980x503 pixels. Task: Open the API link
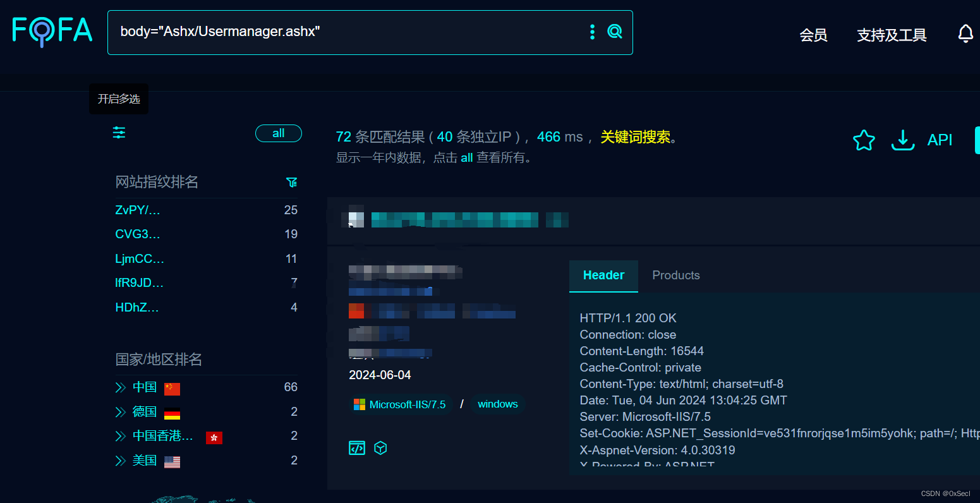(x=940, y=140)
